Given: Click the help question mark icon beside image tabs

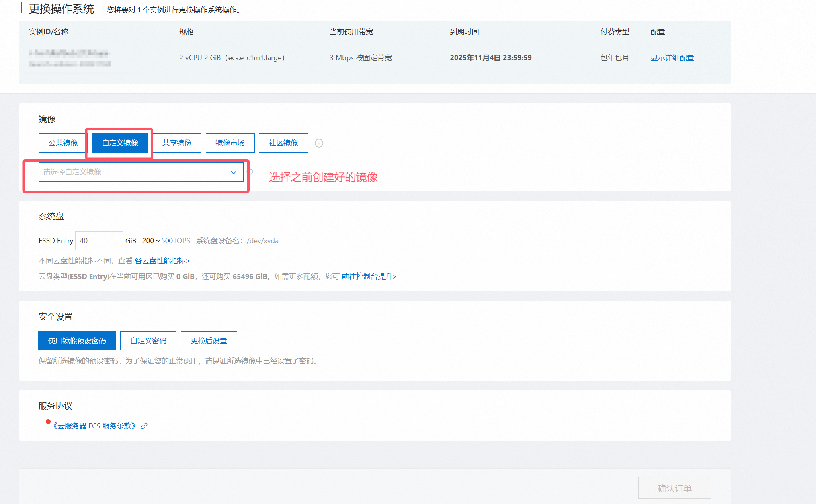Looking at the screenshot, I should click(x=319, y=143).
